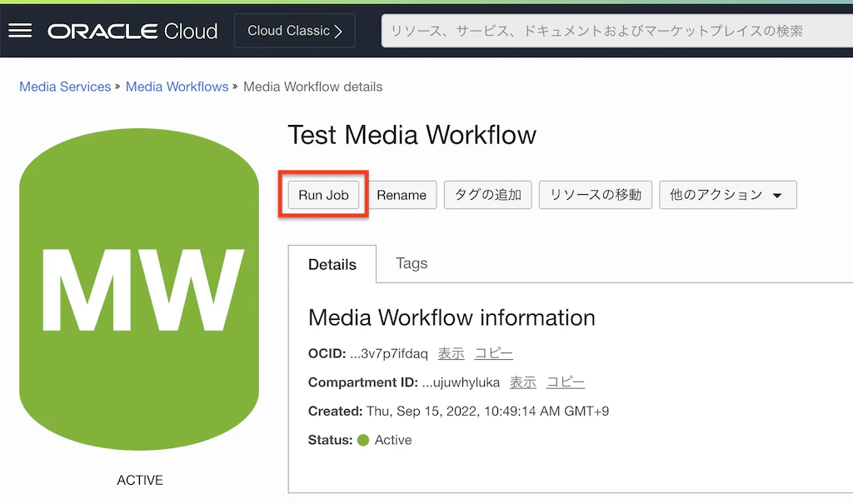This screenshot has height=504, width=853.
Task: Rename the media workflow
Action: 402,195
